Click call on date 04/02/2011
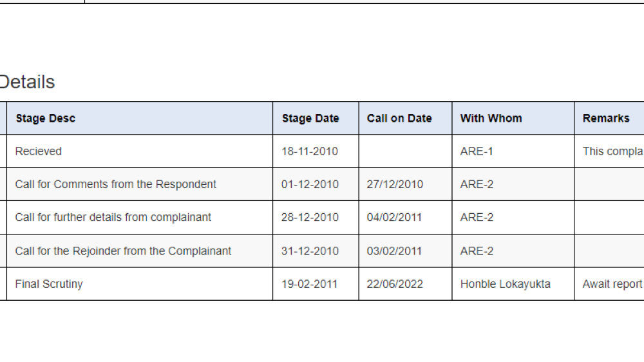Viewport: 644px width, 362px height. [395, 218]
